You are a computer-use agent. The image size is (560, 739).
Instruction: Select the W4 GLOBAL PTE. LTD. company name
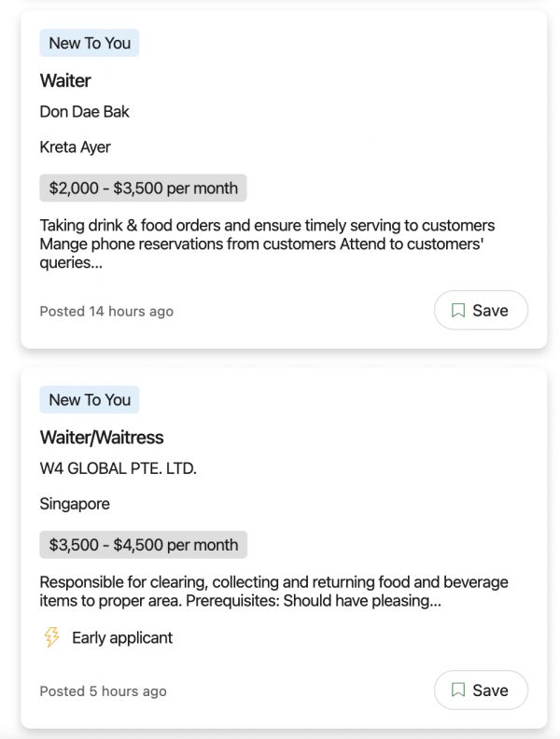pos(118,468)
